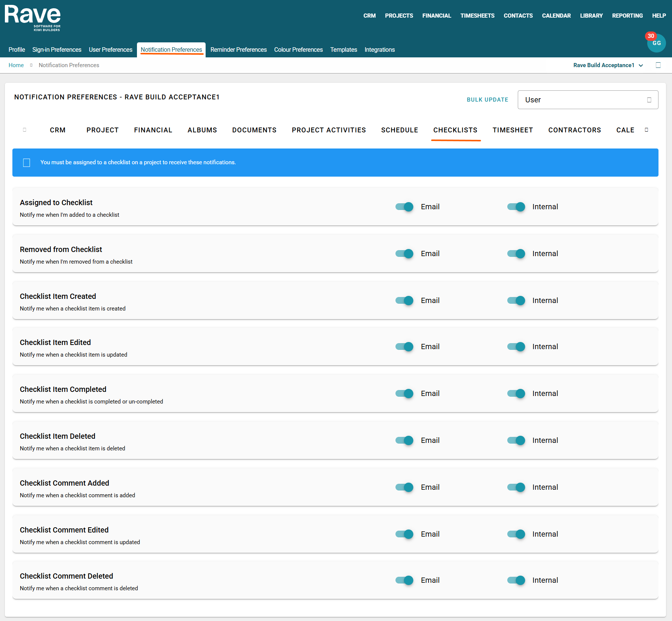
Task: Expand the Rave Build Acceptance1 company selector
Action: tap(608, 65)
